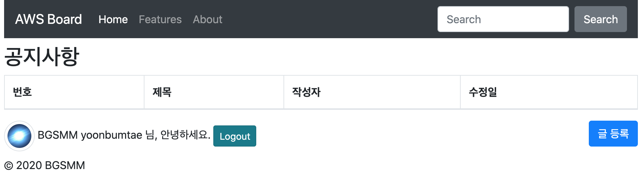The width and height of the screenshot is (644, 182).
Task: Select the 제목 column header
Action: pos(162,92)
